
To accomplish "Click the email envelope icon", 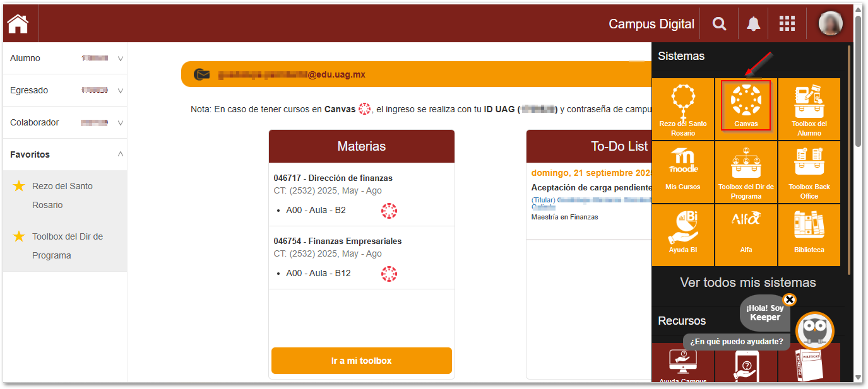I will pyautogui.click(x=202, y=74).
